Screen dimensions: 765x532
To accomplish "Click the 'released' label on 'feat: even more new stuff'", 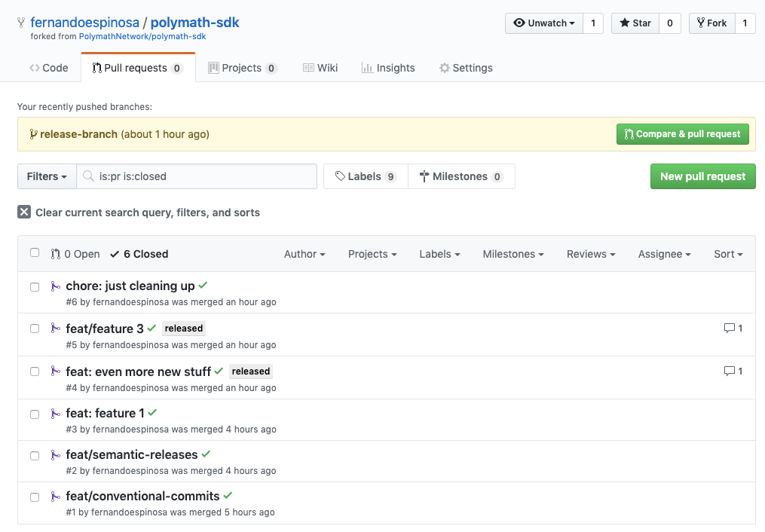I will coord(251,371).
